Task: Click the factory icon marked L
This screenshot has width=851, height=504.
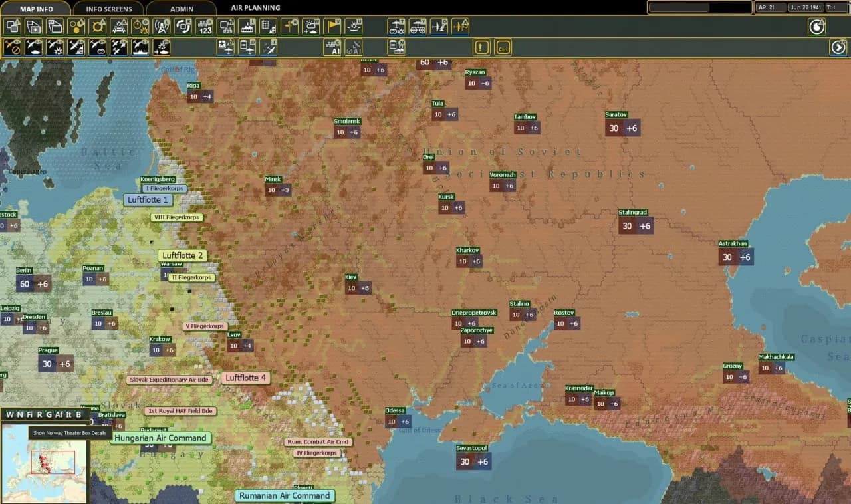Action: pos(247,27)
